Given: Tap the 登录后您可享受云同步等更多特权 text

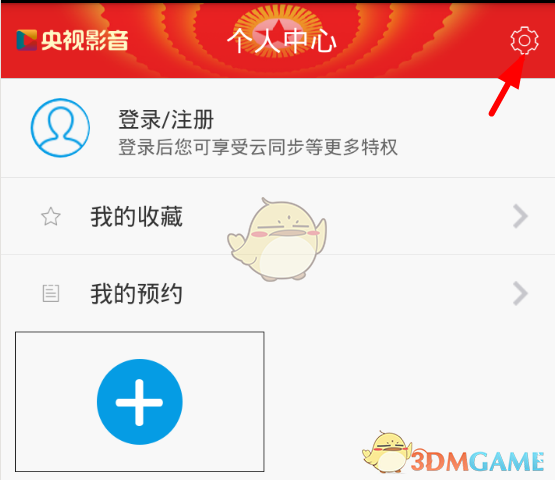Looking at the screenshot, I should click(x=258, y=147).
